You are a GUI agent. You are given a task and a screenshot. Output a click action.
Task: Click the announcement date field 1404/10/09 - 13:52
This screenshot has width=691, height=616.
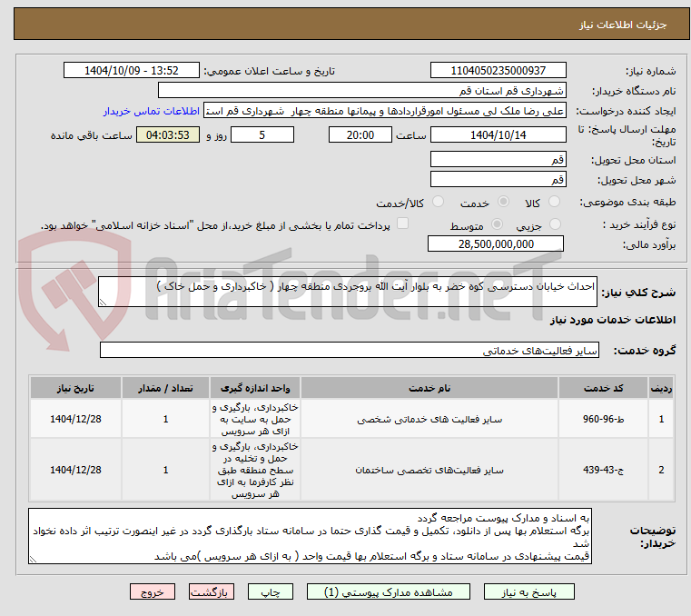coord(132,70)
